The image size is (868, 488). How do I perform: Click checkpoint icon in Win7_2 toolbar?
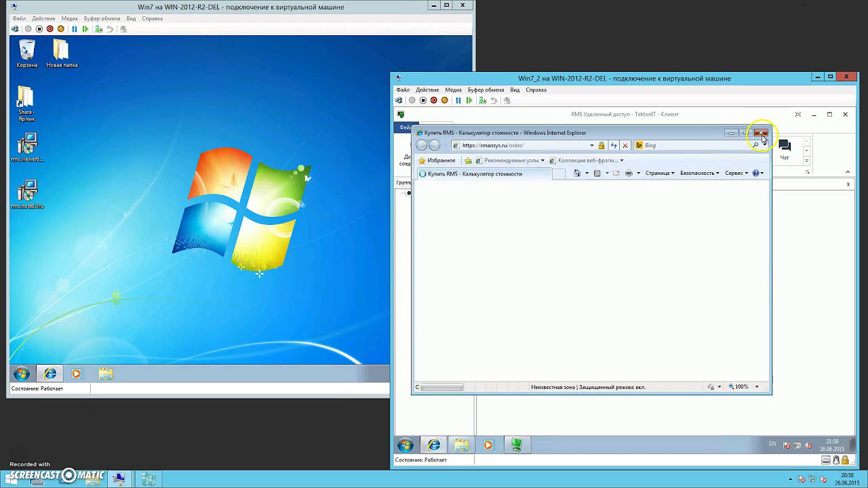coord(482,100)
